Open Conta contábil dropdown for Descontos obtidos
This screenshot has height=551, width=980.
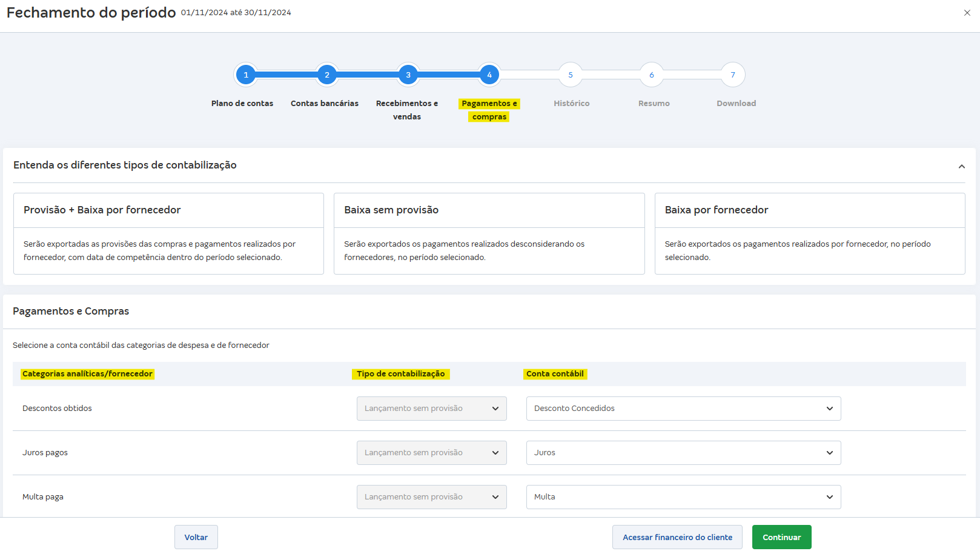[x=683, y=408]
